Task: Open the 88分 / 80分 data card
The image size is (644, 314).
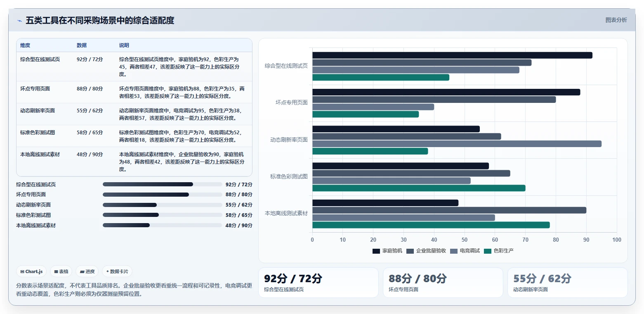Action: click(443, 283)
